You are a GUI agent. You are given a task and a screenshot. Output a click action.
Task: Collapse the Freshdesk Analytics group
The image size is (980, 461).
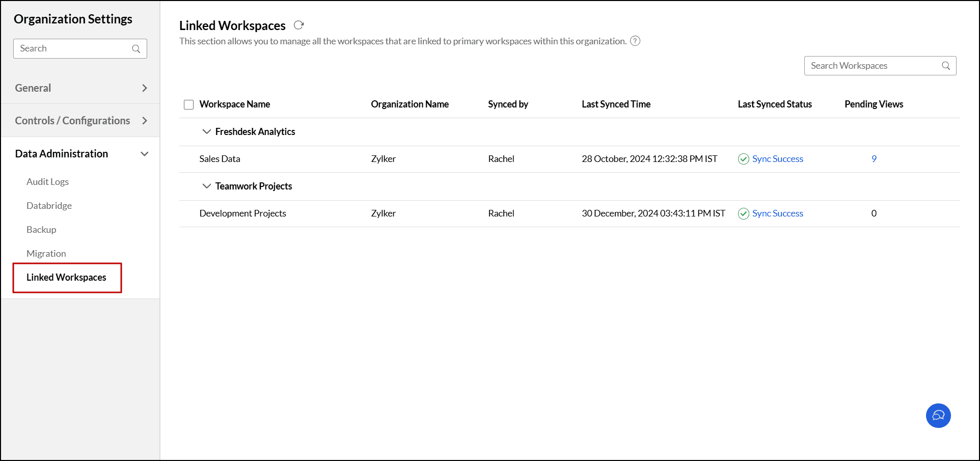[x=206, y=131]
